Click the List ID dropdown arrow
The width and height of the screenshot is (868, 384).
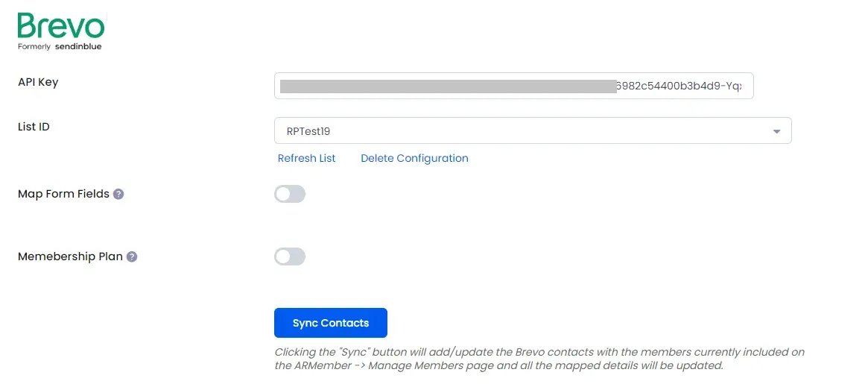tap(776, 131)
